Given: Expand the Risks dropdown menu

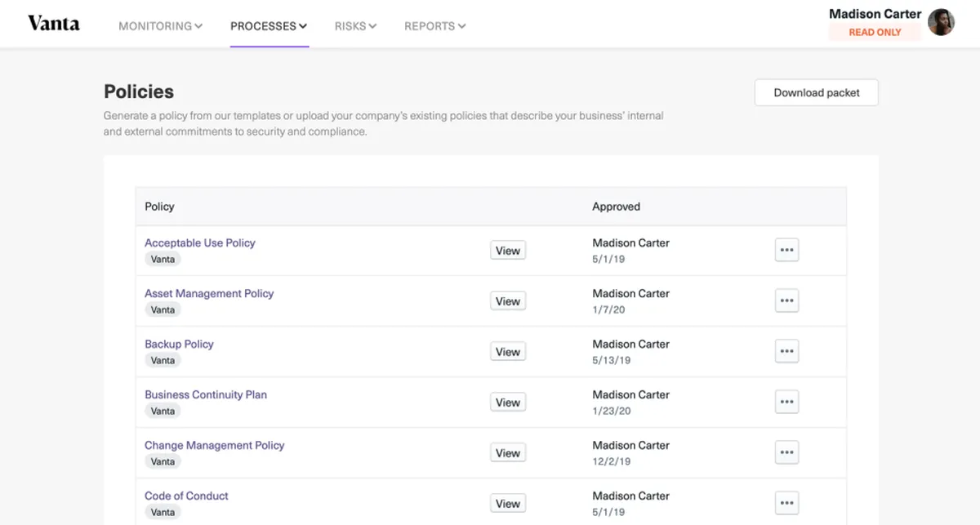Looking at the screenshot, I should [x=356, y=26].
